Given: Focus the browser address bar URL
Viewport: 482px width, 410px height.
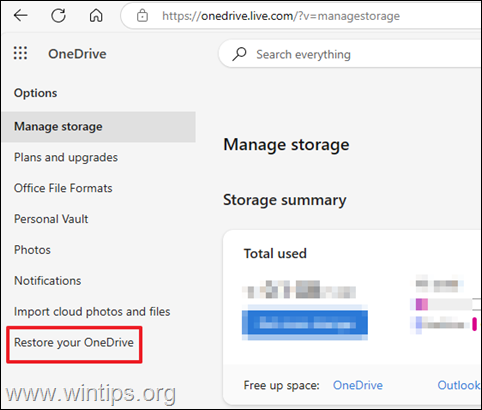Looking at the screenshot, I should (281, 16).
